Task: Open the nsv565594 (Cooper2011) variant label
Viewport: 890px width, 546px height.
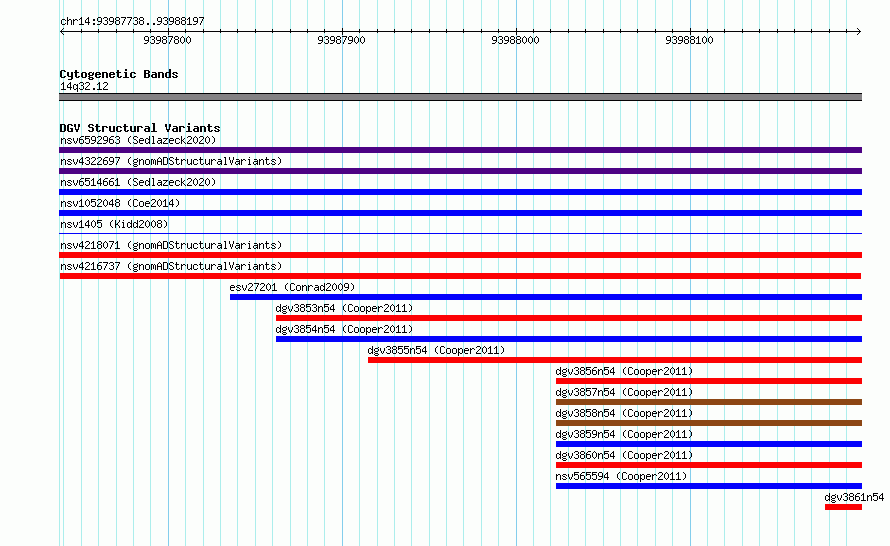Action: coord(621,476)
